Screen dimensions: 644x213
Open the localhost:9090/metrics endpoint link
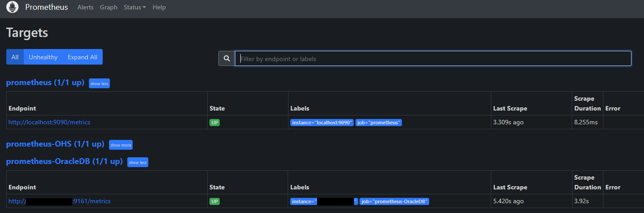click(49, 122)
